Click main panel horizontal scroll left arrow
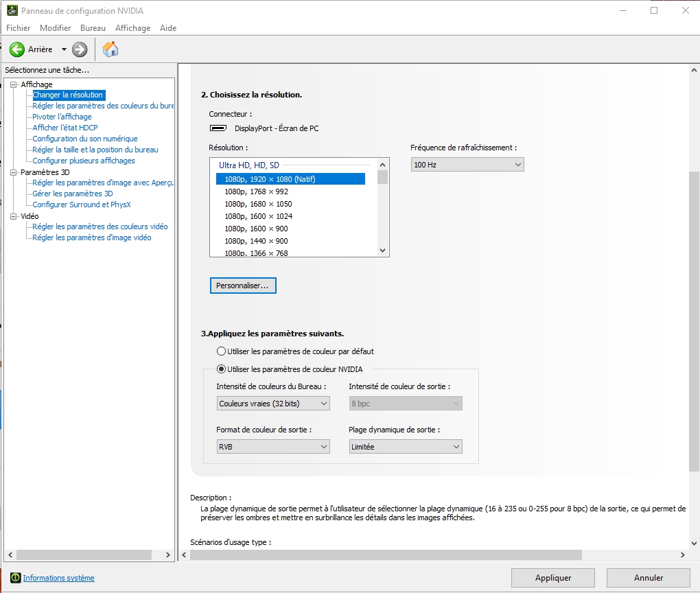 (x=184, y=555)
